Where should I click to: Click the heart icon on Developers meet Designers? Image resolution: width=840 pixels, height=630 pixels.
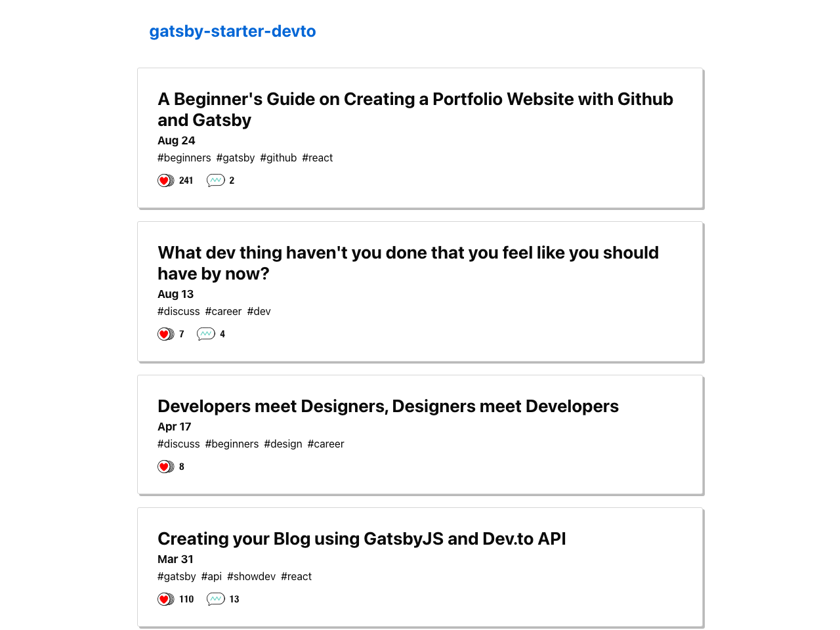[x=165, y=467]
